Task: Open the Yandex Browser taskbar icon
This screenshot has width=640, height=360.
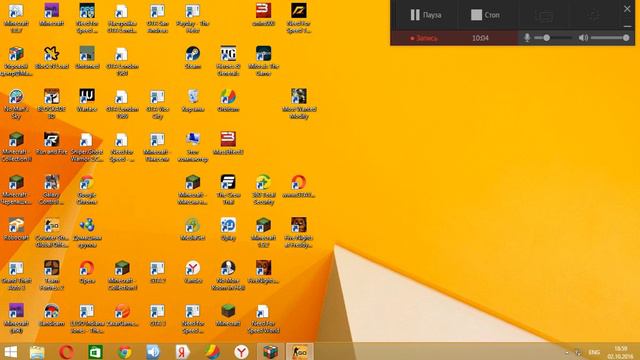Action: (x=241, y=352)
